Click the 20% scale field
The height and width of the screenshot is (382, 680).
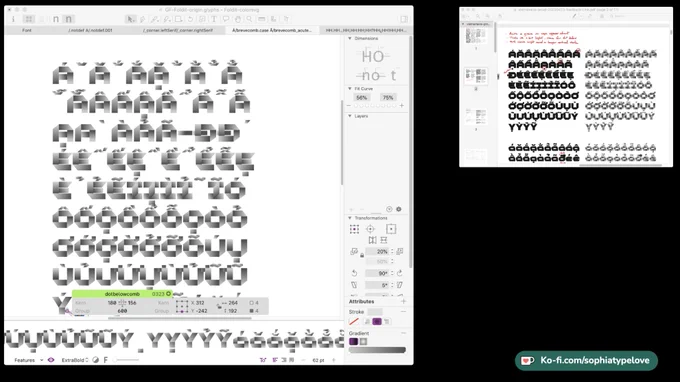coord(377,251)
